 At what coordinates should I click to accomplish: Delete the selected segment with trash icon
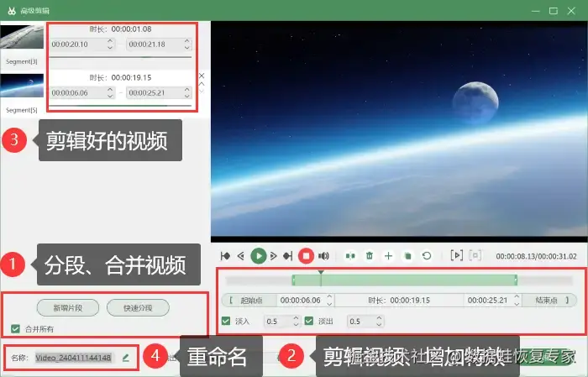[370, 256]
